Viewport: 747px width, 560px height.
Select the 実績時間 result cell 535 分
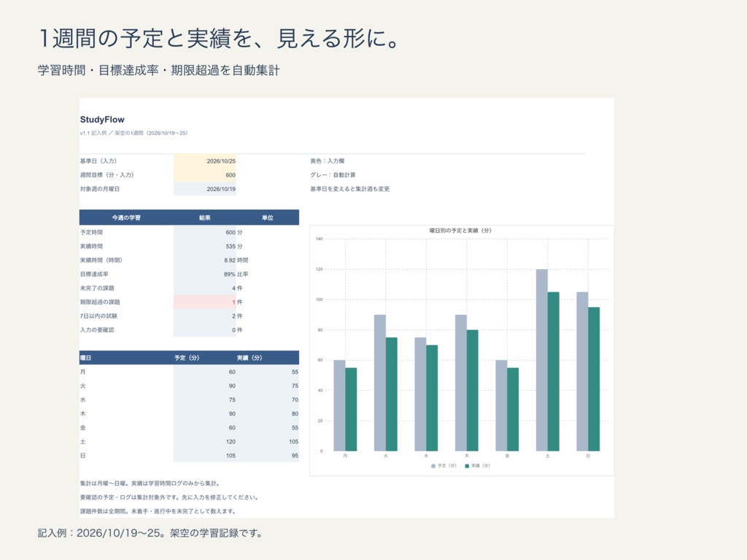205,246
